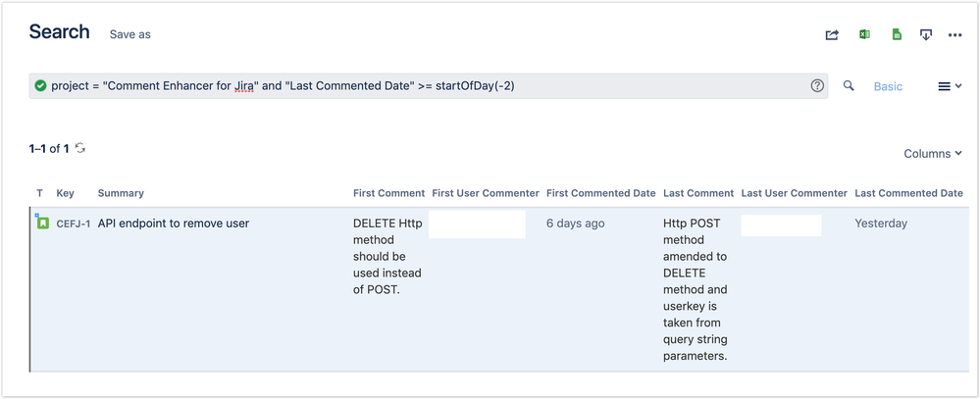This screenshot has width=980, height=399.
Task: Click the export download icon
Action: pyautogui.click(x=925, y=35)
